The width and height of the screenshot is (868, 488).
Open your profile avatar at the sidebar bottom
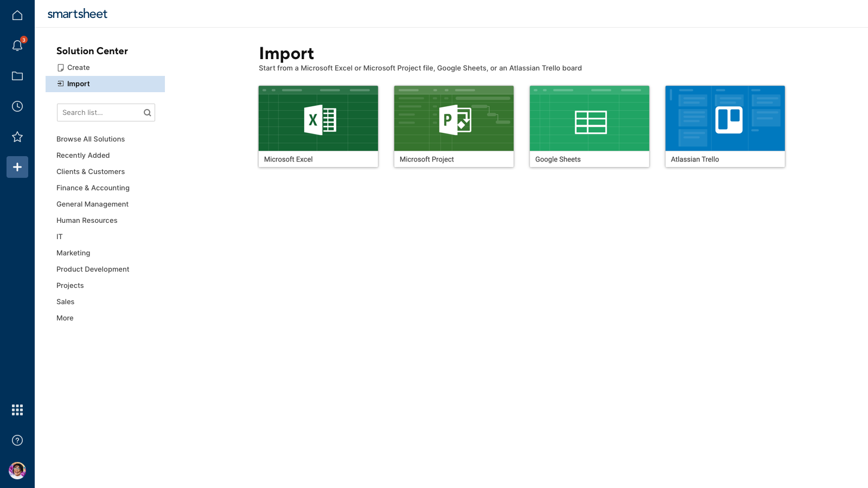pyautogui.click(x=17, y=471)
